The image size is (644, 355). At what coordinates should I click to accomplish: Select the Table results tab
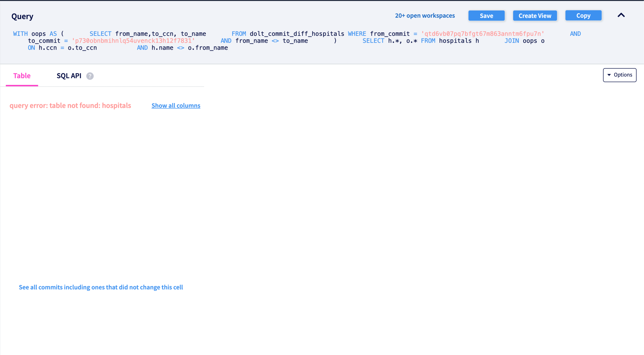[x=22, y=76]
